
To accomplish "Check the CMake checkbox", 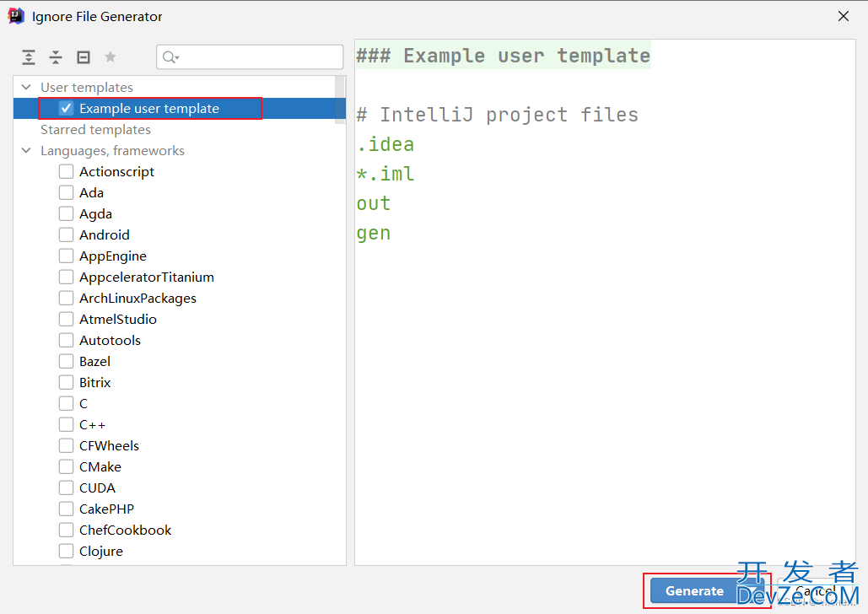I will tap(66, 466).
